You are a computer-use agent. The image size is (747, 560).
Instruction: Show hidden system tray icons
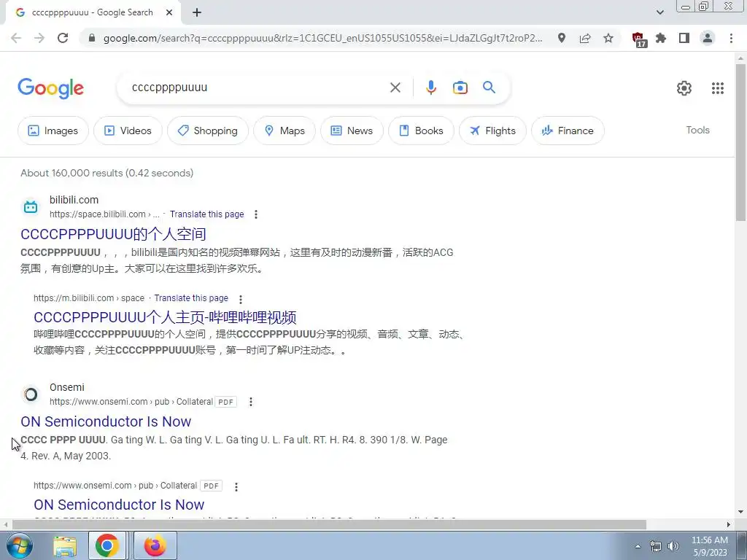(x=638, y=546)
